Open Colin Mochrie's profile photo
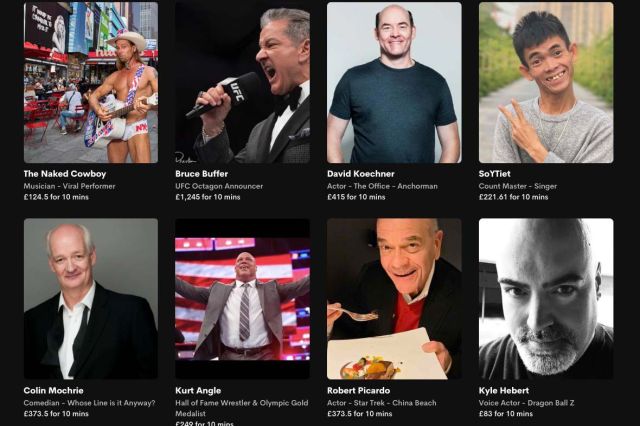Screen dimensions: 640x426 pyautogui.click(x=91, y=299)
